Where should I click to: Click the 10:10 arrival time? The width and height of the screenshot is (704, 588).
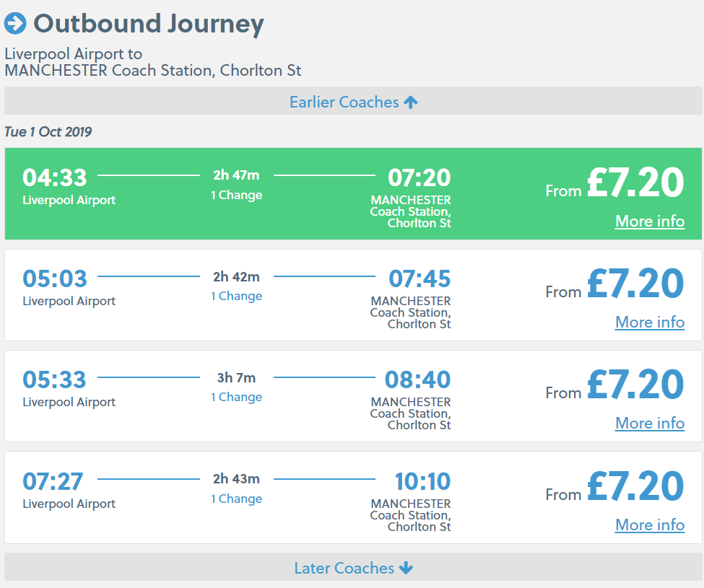(x=422, y=481)
